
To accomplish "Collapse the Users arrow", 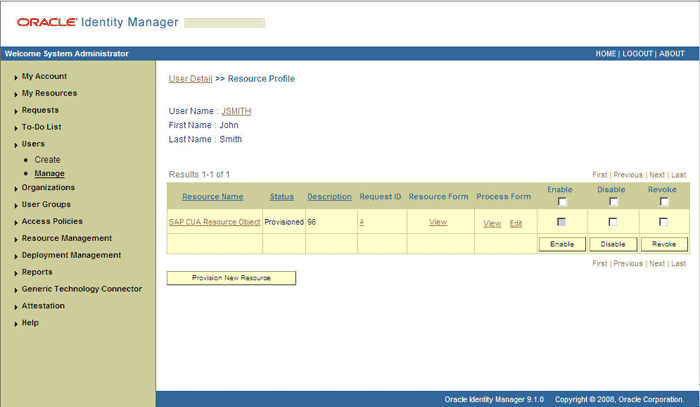I will 16,145.
